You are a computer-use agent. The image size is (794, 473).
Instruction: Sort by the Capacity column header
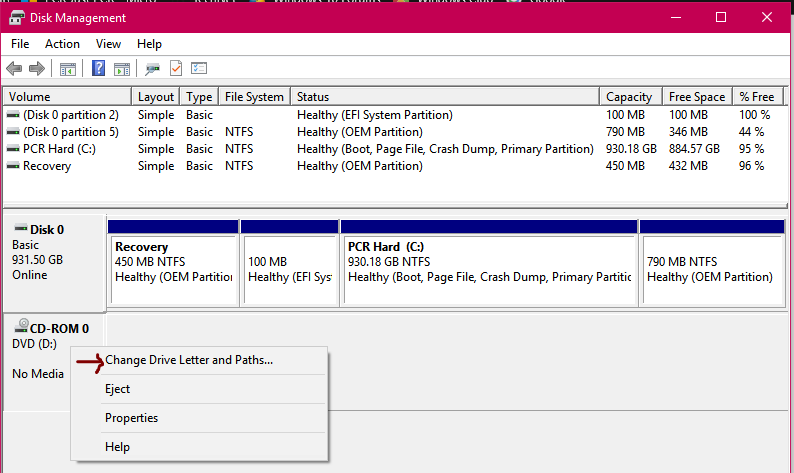coord(631,97)
